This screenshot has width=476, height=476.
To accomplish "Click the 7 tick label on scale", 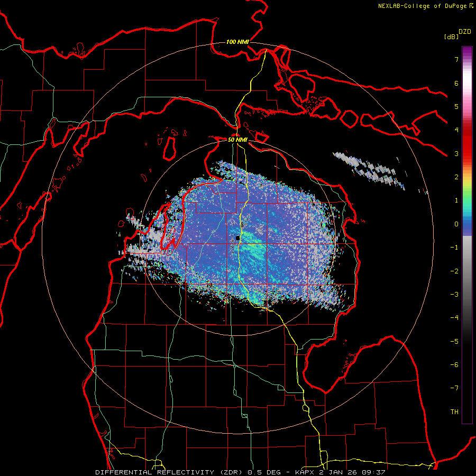I will 456,59.
